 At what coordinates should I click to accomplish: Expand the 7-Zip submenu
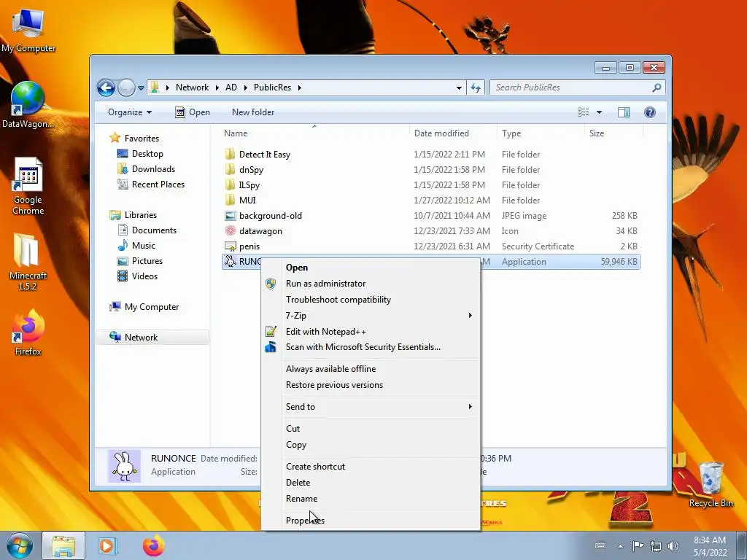(x=371, y=316)
